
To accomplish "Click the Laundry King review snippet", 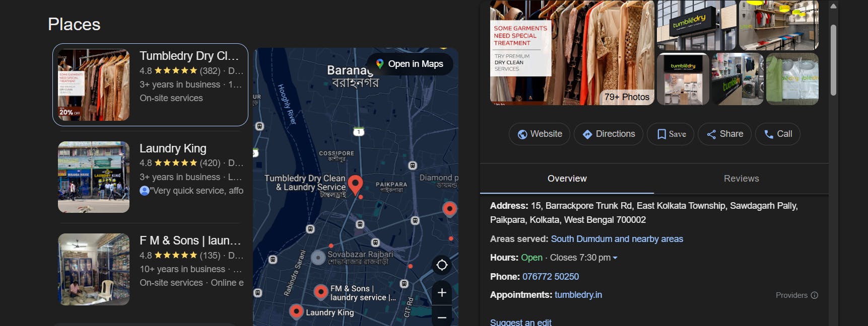I will 191,191.
